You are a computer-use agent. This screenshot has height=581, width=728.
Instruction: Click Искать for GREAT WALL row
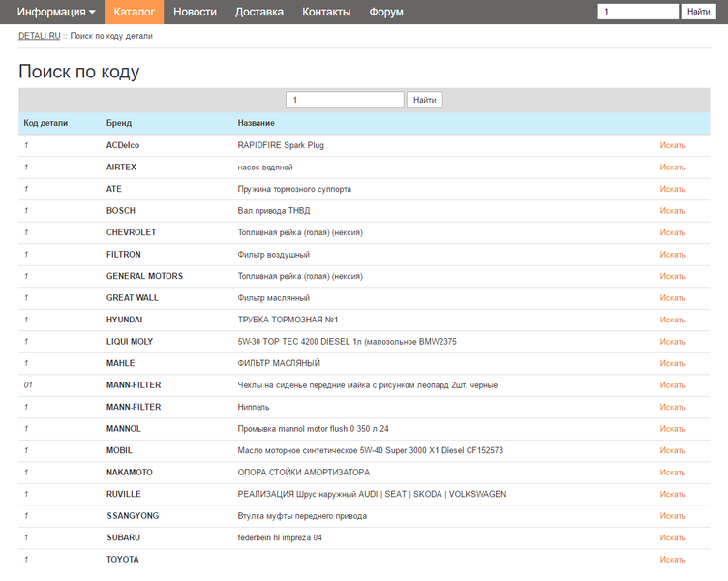click(673, 298)
